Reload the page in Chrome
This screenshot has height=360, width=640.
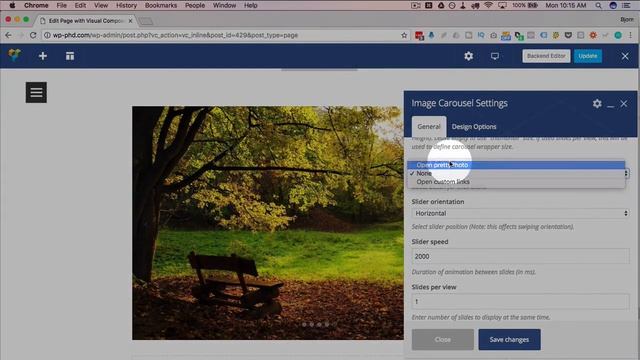click(x=33, y=35)
